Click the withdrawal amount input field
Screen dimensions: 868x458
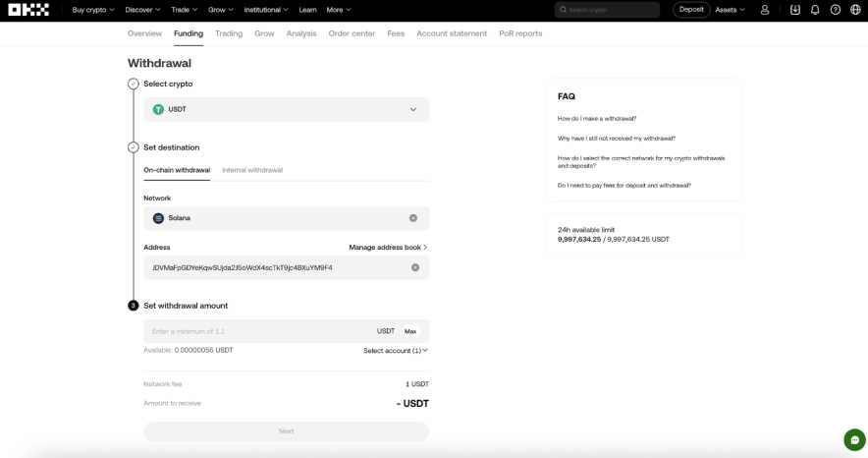pos(255,331)
